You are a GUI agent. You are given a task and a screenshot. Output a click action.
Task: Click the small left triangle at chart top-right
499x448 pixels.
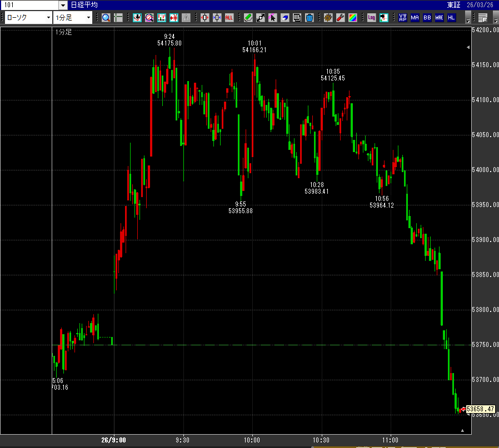point(468,47)
